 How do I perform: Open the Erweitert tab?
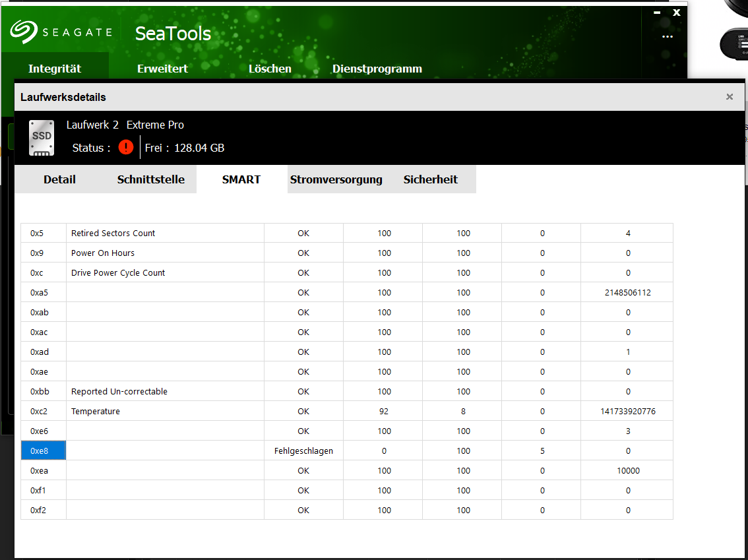[x=162, y=68]
